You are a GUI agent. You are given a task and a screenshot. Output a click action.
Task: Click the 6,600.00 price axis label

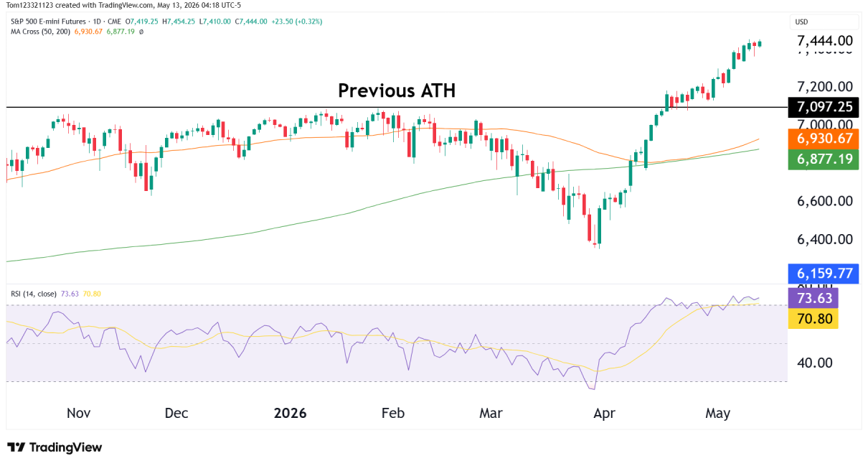pos(825,201)
